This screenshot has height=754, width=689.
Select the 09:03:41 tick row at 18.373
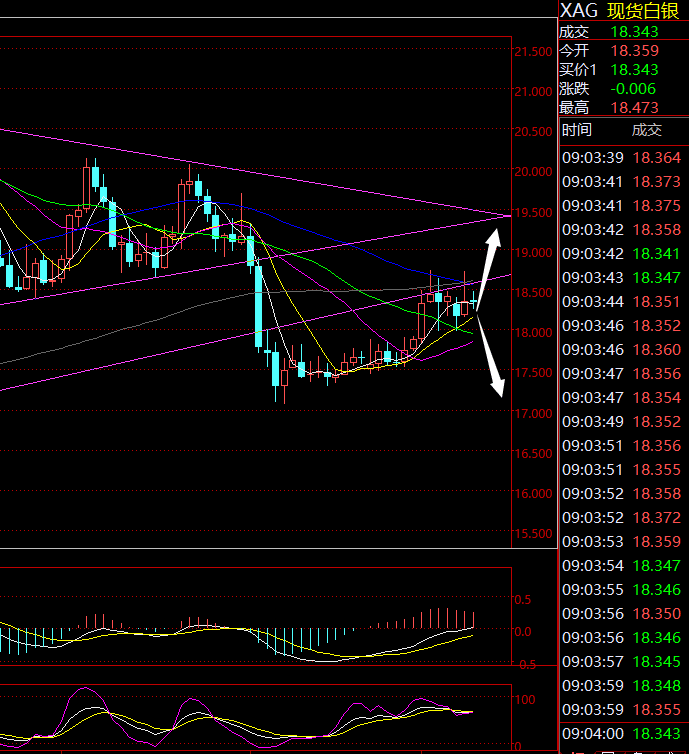(622, 182)
